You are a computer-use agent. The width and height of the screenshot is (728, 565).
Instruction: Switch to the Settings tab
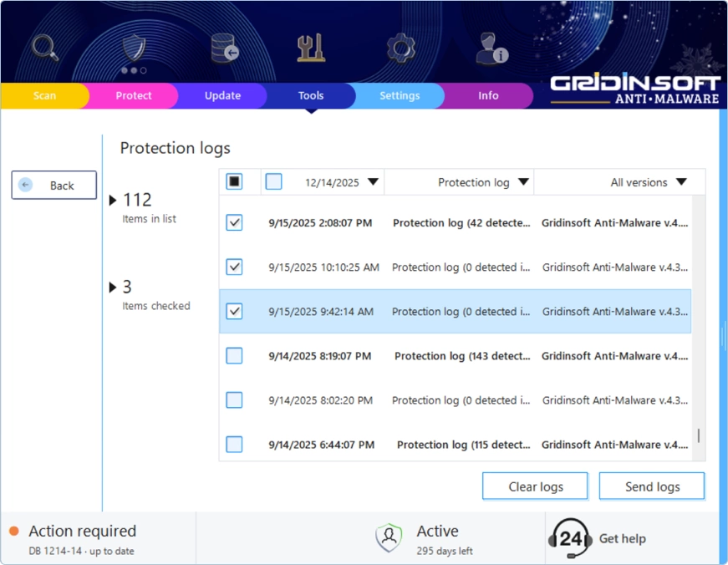[400, 95]
